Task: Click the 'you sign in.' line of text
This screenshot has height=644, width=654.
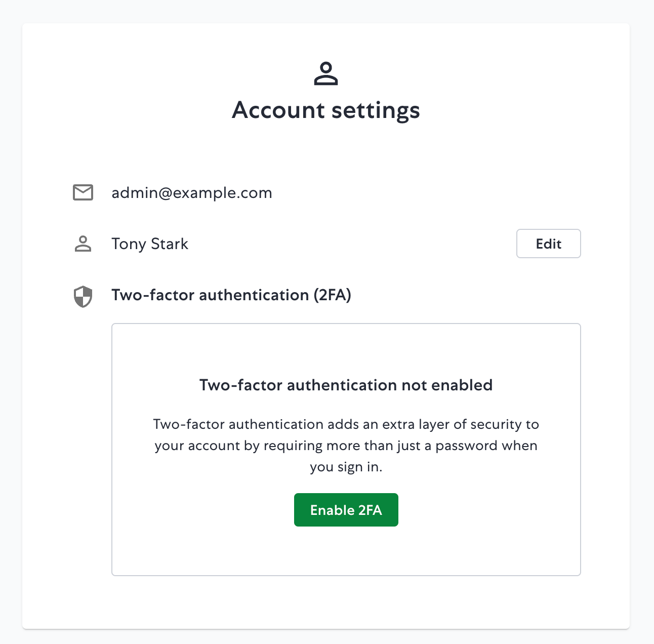Action: click(346, 467)
